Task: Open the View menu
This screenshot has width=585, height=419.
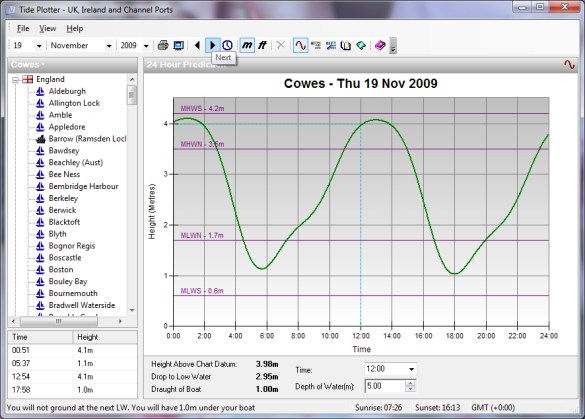Action: (47, 28)
